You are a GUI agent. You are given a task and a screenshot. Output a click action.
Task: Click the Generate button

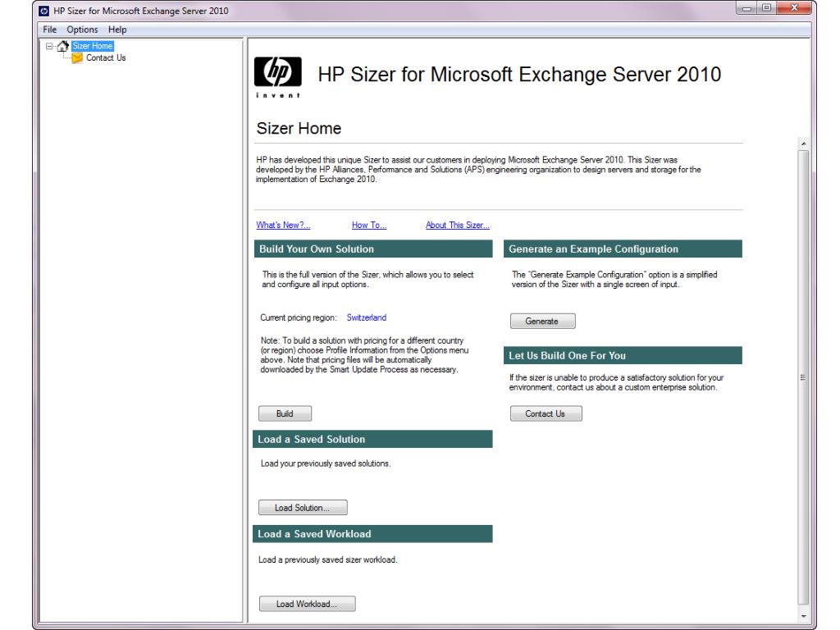(543, 321)
